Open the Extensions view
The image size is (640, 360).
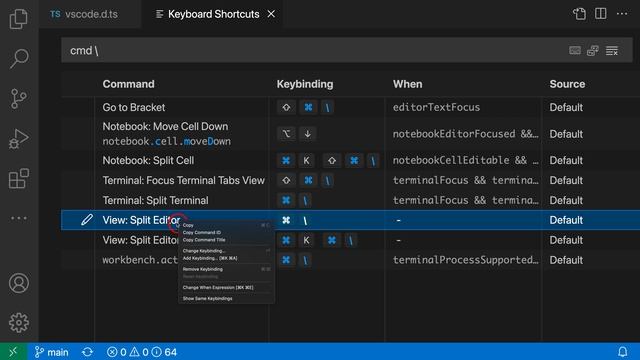[19, 178]
